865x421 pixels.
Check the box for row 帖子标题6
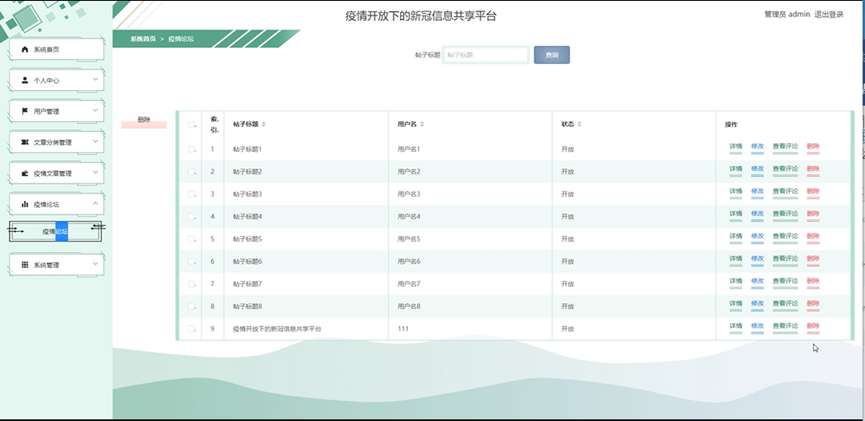click(191, 262)
